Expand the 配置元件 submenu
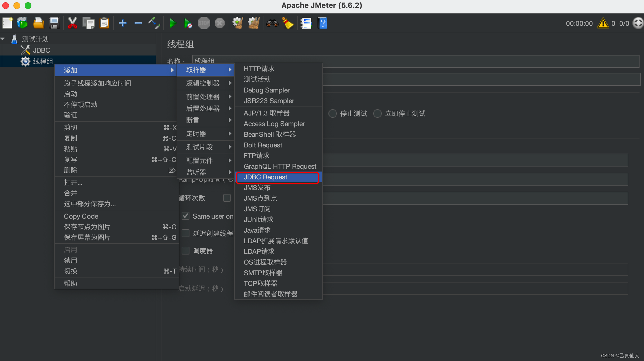 pyautogui.click(x=206, y=161)
